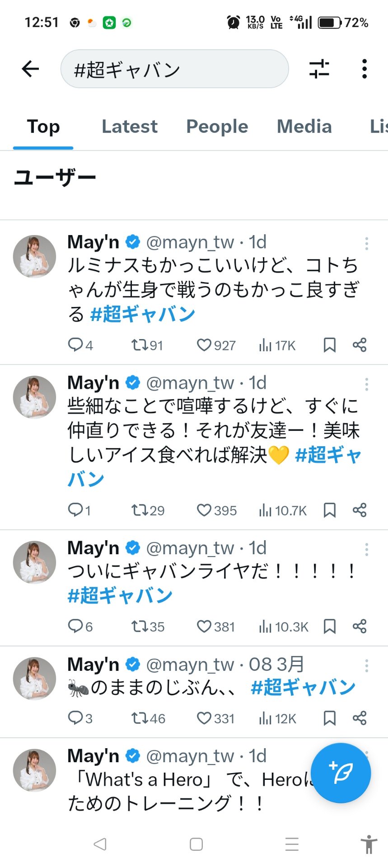Like the tweet with 927 likes

(x=204, y=345)
